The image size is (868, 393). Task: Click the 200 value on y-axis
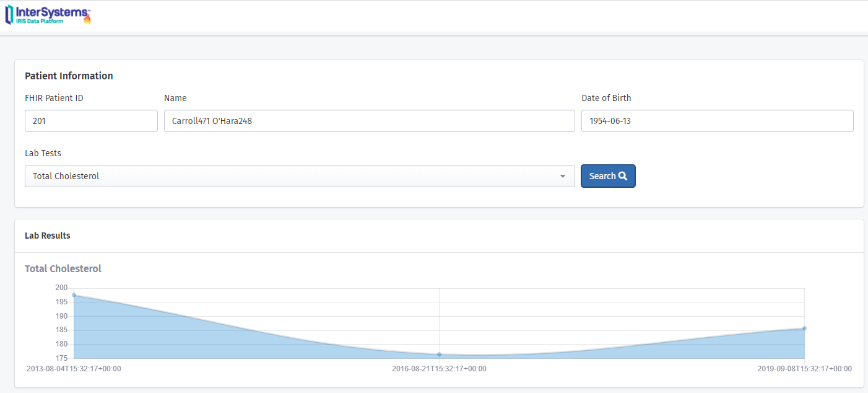[x=61, y=288]
